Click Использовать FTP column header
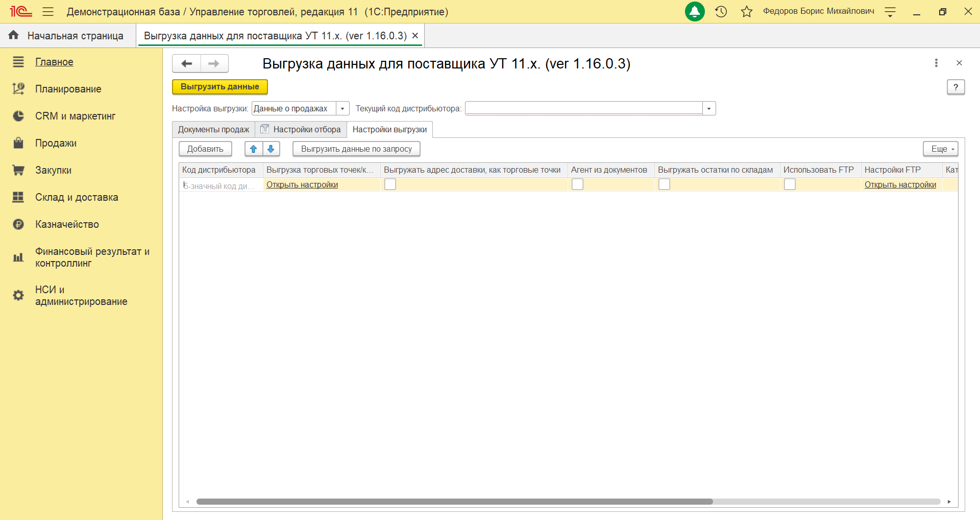The image size is (980, 520). pyautogui.click(x=820, y=170)
